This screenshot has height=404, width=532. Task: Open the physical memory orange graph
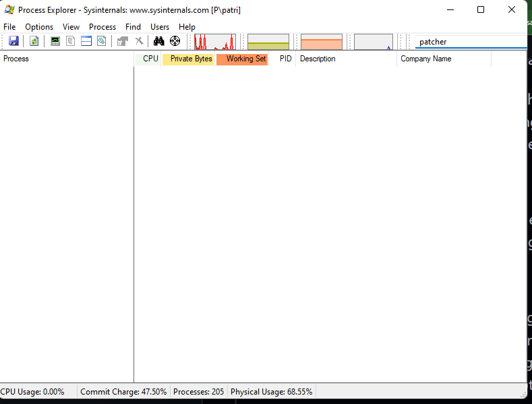click(x=322, y=42)
